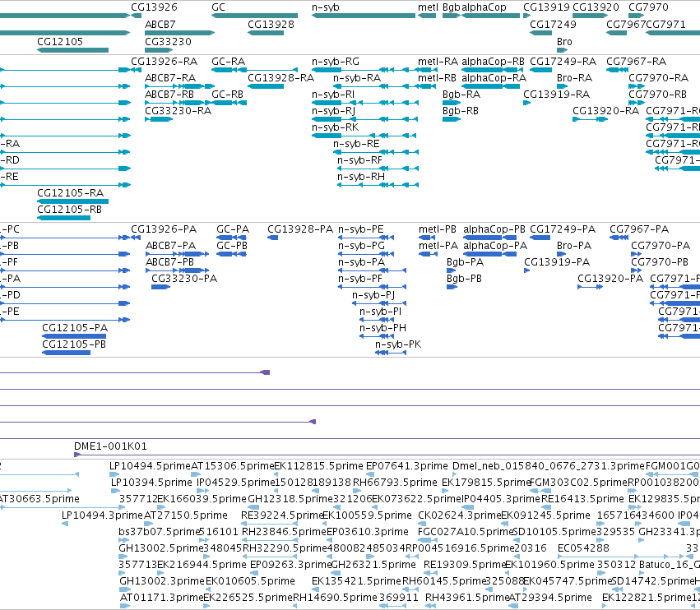Click EST LP10394.5prime
The width and height of the screenshot is (700, 610).
click(151, 483)
